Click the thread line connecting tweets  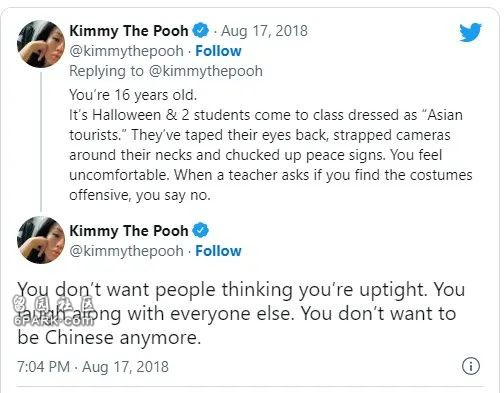pyautogui.click(x=41, y=141)
